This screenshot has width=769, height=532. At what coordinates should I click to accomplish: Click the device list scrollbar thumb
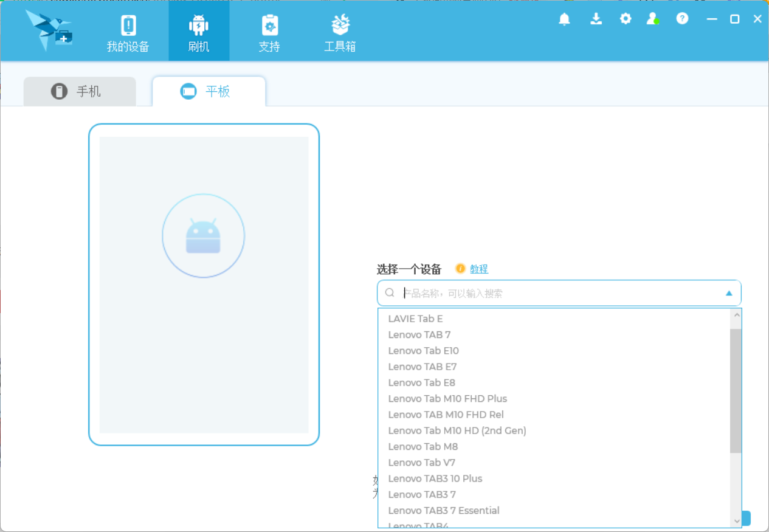coord(736,391)
